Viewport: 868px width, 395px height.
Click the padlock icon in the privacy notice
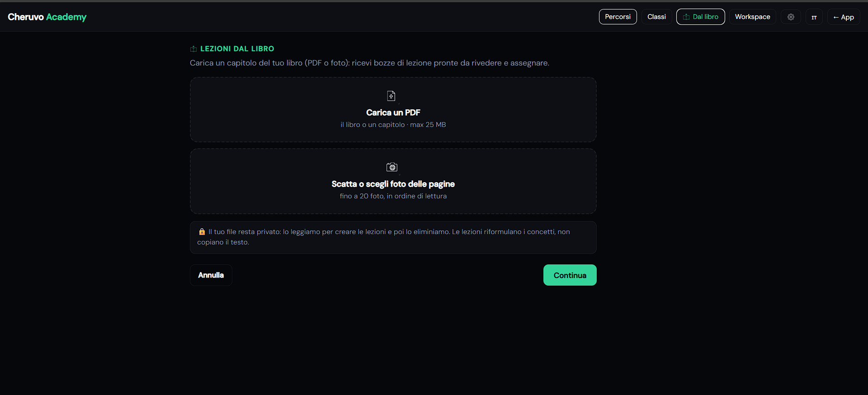pyautogui.click(x=202, y=231)
